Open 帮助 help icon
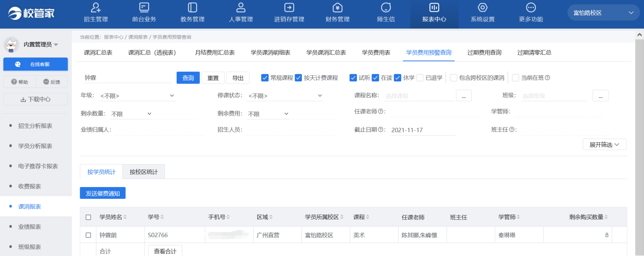The image size is (644, 256). (14, 82)
